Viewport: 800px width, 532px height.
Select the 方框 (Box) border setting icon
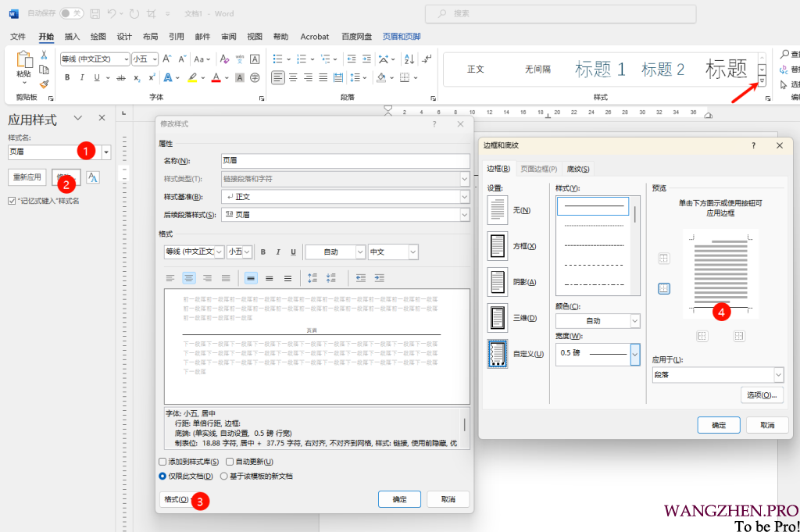pyautogui.click(x=497, y=246)
